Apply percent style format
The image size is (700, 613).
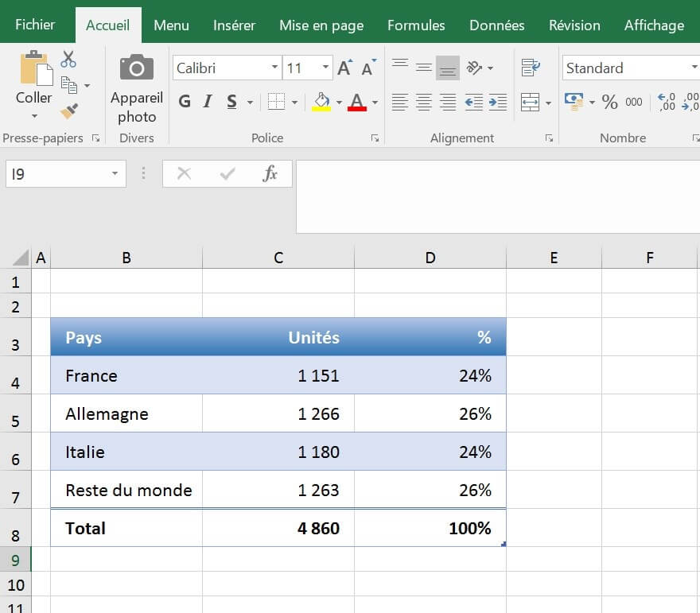coord(610,102)
